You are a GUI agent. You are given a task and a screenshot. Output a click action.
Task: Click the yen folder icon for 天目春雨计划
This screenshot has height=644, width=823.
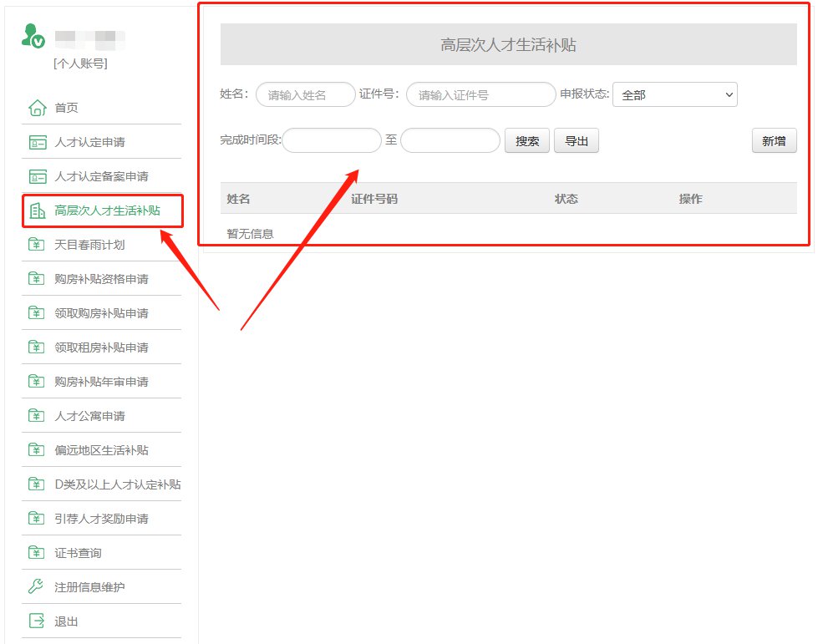pos(37,245)
